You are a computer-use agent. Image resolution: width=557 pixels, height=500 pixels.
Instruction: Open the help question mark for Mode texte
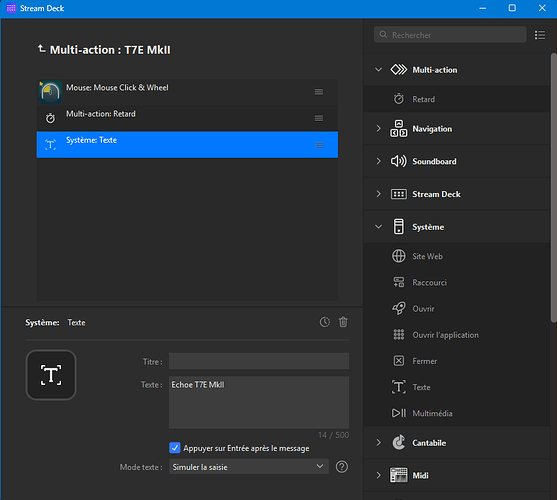tap(342, 467)
